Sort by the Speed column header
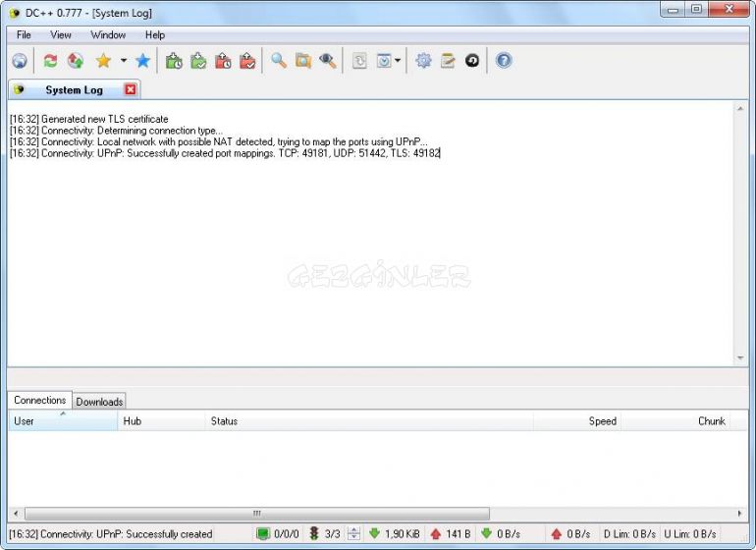 [577, 420]
